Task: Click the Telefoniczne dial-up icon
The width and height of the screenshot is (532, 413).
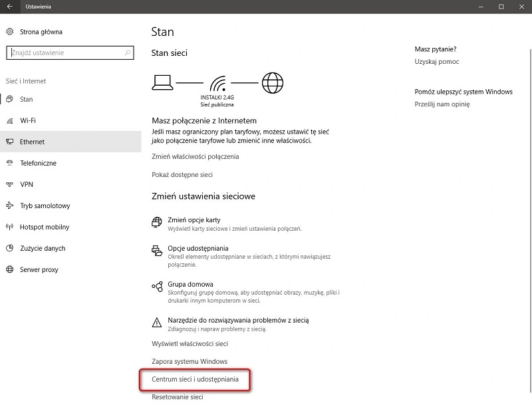Action: pos(11,163)
